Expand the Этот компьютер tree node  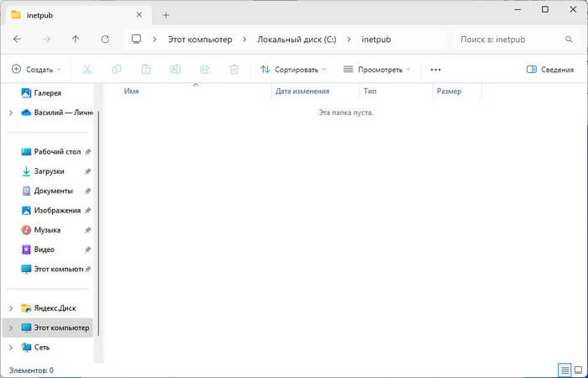(x=10, y=328)
